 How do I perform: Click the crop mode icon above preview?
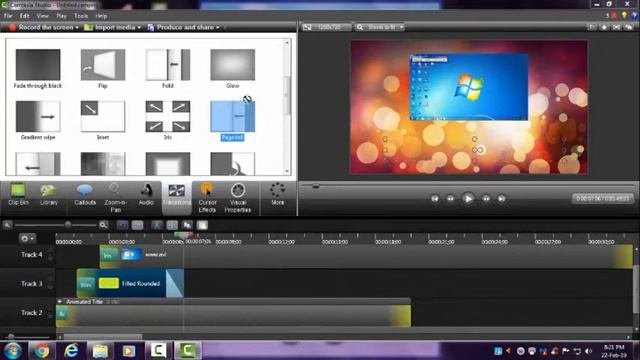pyautogui.click(x=591, y=27)
